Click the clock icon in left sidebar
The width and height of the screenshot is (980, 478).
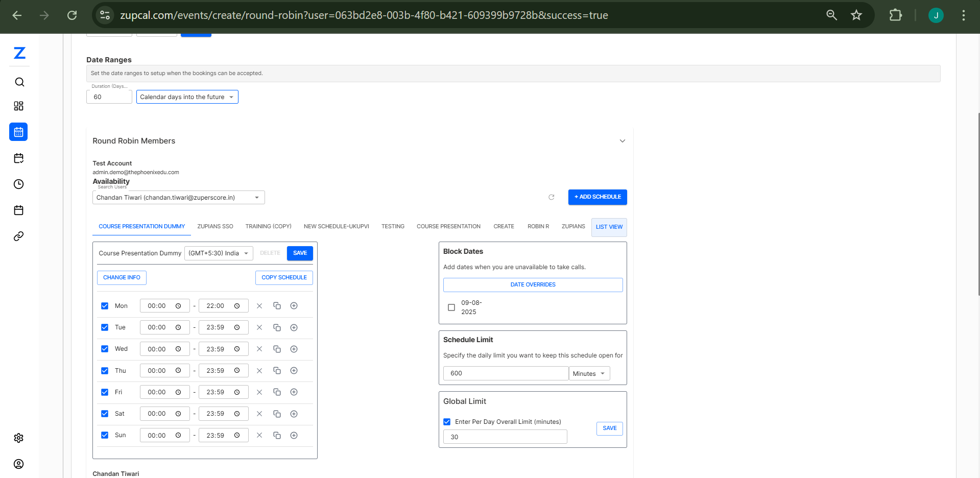coord(19,184)
